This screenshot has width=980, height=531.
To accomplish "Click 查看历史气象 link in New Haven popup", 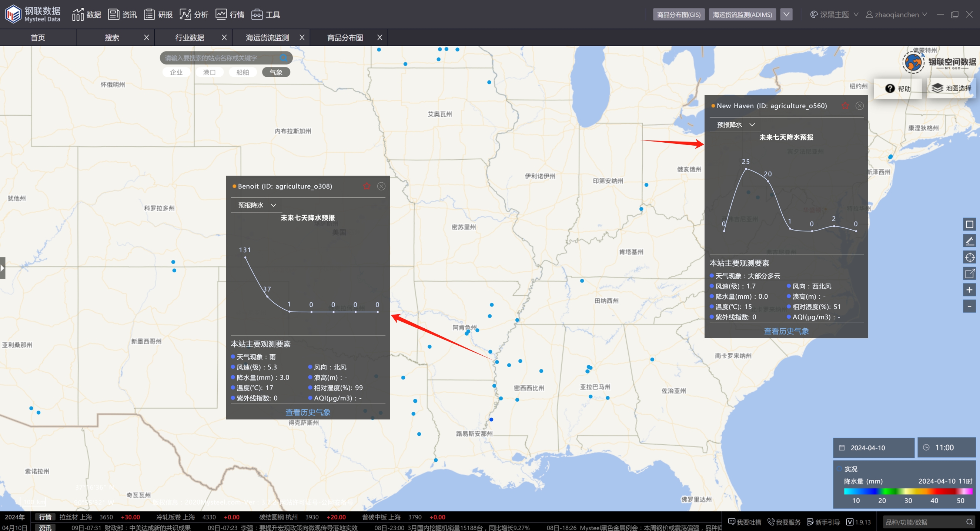I will [x=786, y=331].
